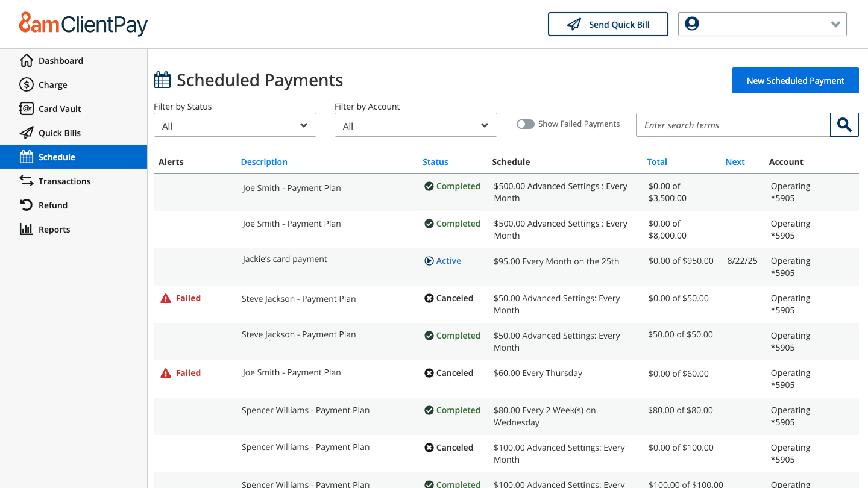Screen dimensions: 868x488
Task: Click the Transactions arrows icon
Action: pyautogui.click(x=26, y=181)
